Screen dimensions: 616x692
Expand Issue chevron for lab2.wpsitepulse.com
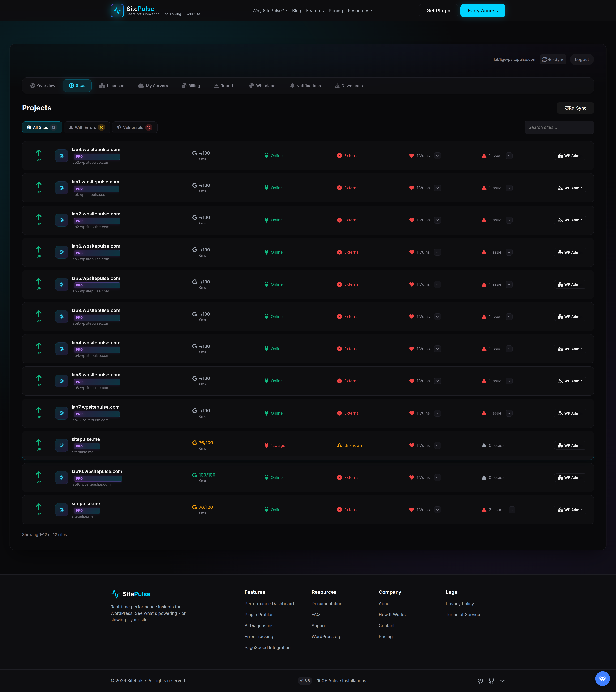(x=509, y=220)
